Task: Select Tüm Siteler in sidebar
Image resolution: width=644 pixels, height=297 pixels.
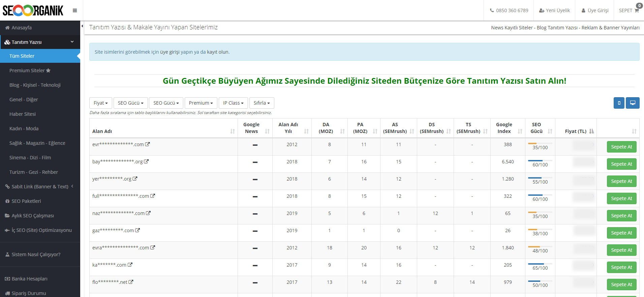Action: (40, 56)
